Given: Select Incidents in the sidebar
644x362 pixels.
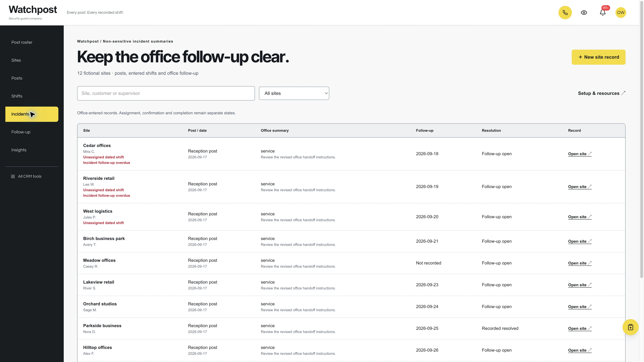Looking at the screenshot, I should [x=32, y=114].
